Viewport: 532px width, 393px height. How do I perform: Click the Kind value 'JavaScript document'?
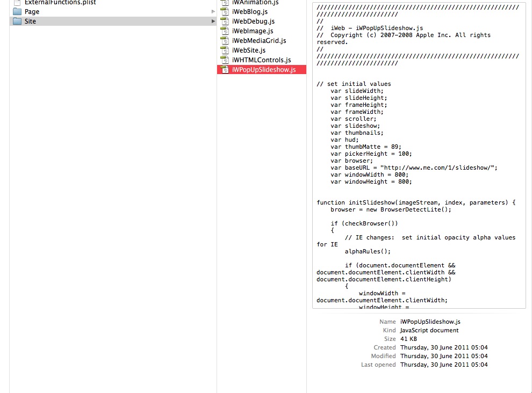coord(429,330)
